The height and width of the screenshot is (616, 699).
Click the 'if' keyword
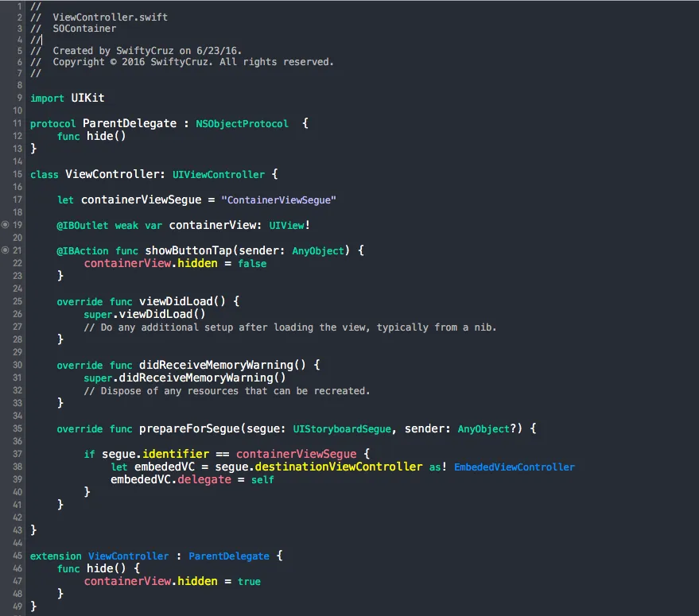89,454
